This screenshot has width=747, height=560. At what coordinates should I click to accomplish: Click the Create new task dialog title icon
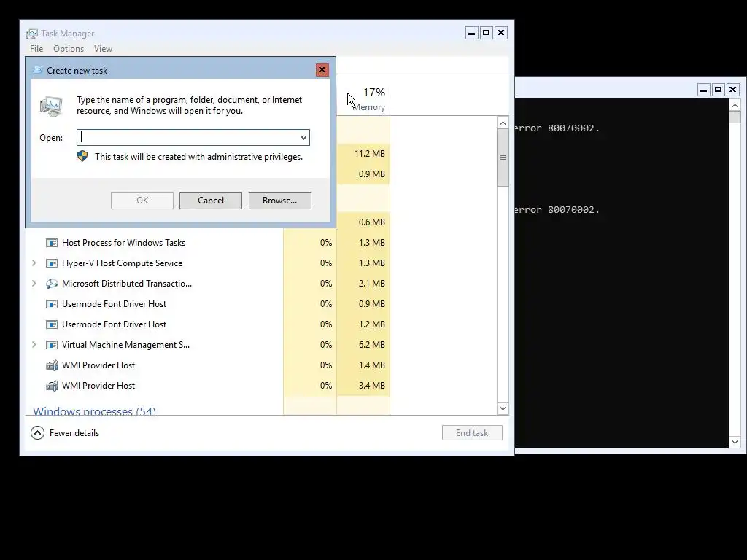click(37, 70)
